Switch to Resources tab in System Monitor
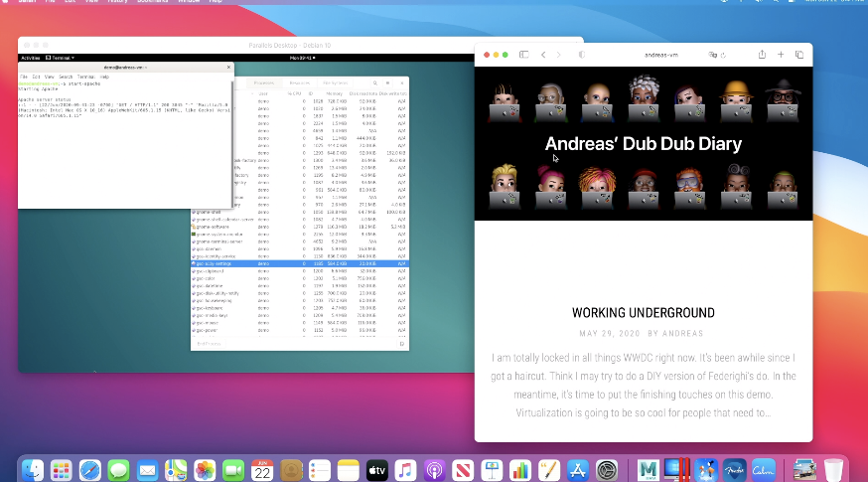This screenshot has width=868, height=482. [300, 83]
